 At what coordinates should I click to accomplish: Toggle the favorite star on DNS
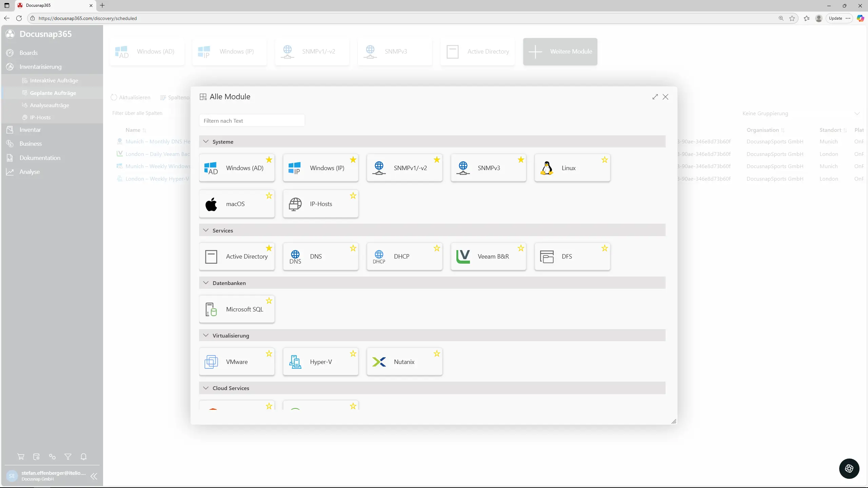[x=353, y=248]
